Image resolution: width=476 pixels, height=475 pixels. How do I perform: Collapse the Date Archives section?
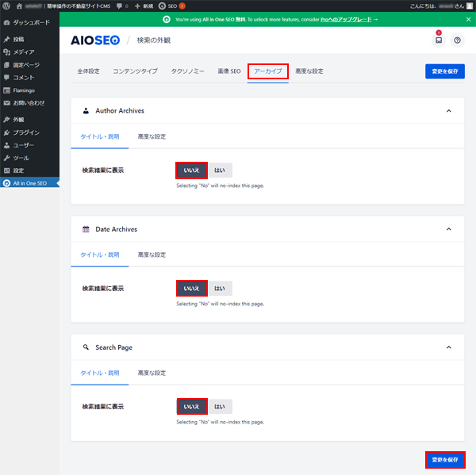(x=449, y=229)
